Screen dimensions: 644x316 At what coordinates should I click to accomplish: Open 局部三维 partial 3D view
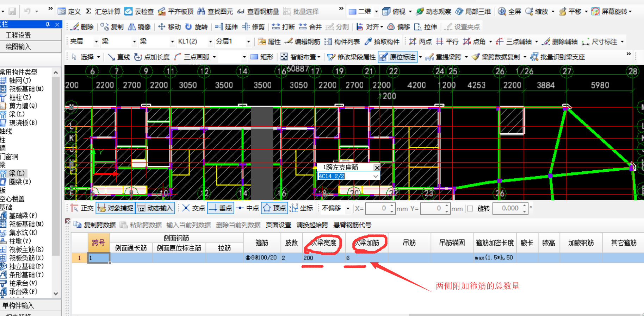[473, 12]
